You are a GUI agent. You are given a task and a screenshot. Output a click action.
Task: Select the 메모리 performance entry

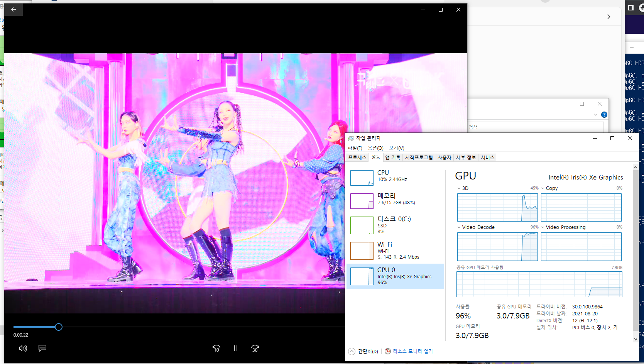coord(396,200)
